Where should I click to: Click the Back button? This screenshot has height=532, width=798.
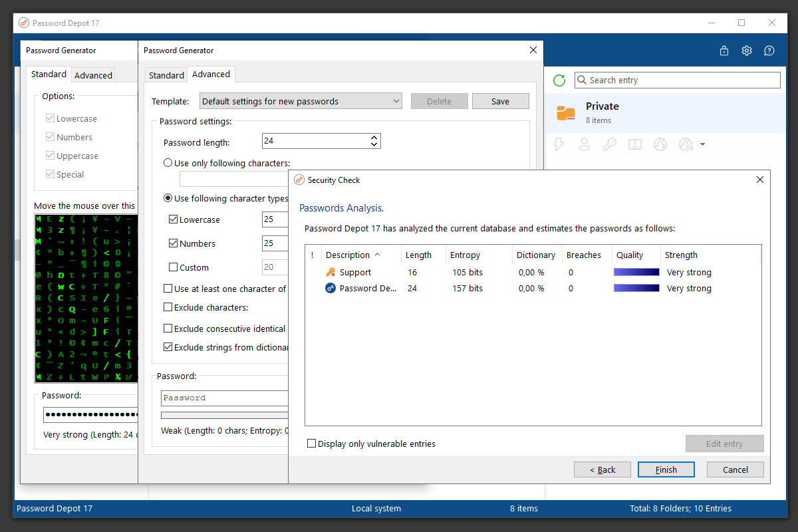602,469
